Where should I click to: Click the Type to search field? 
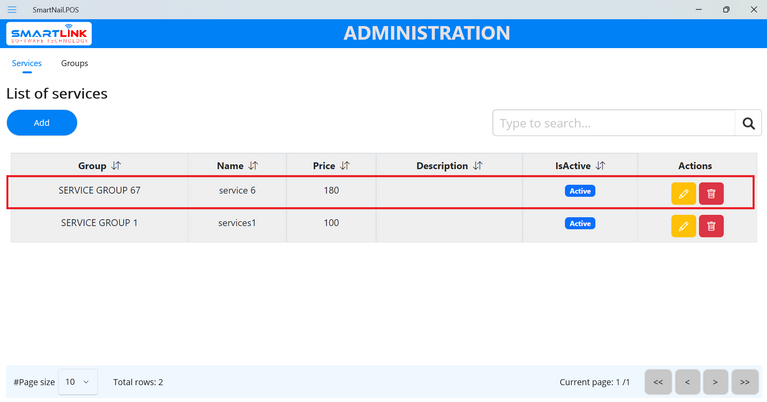tap(614, 123)
